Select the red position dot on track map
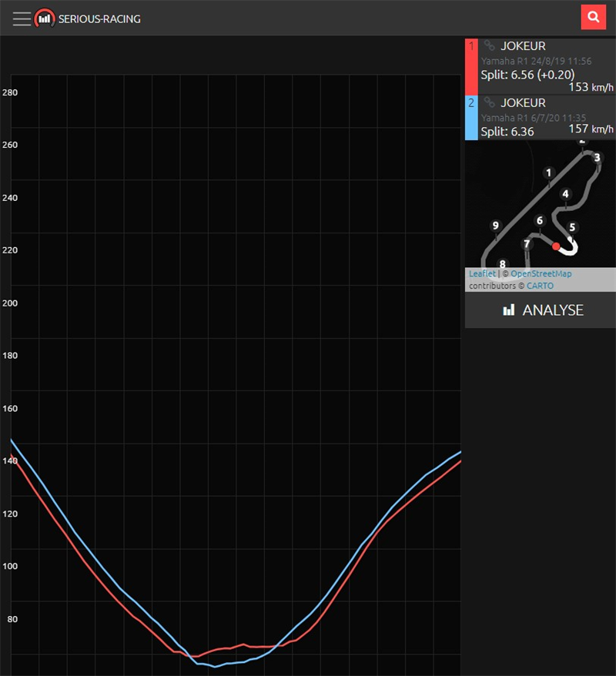 point(556,246)
